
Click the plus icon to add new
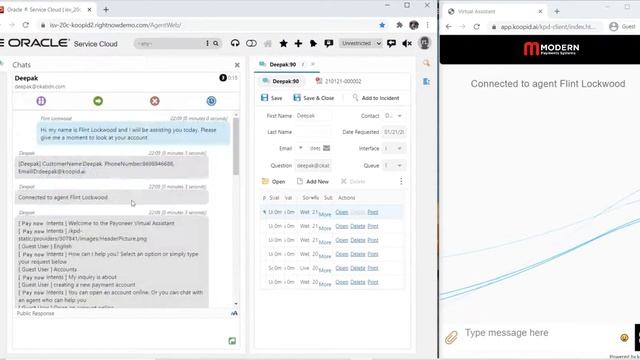click(x=298, y=43)
